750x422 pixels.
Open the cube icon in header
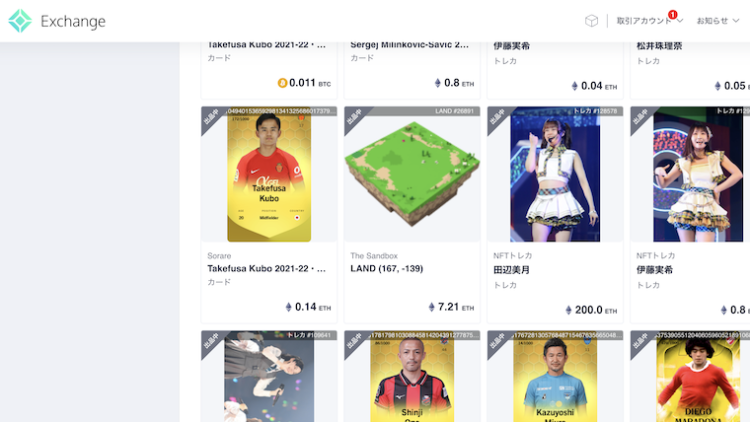coord(591,21)
